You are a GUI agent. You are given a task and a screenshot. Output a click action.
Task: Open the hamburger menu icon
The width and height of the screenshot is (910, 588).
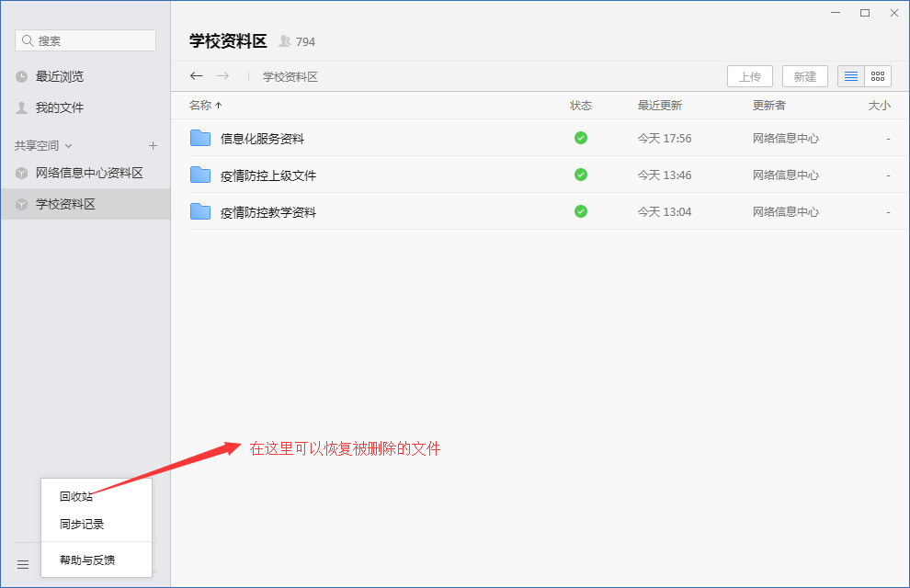[x=23, y=564]
